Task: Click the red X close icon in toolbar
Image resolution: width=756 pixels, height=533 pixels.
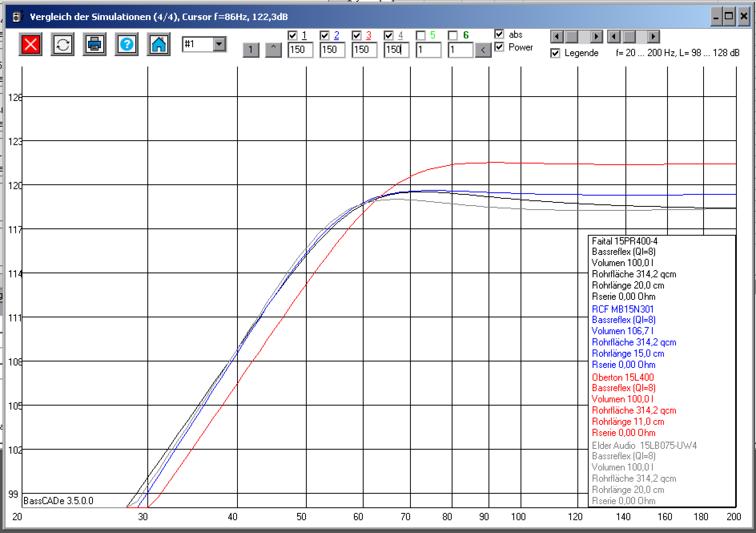Action: (x=30, y=44)
